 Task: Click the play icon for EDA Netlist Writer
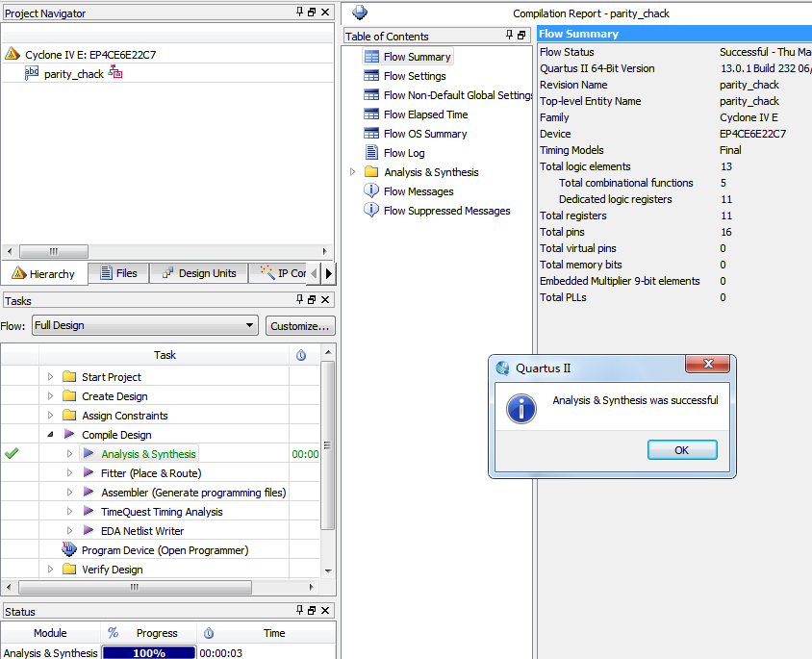pos(89,530)
